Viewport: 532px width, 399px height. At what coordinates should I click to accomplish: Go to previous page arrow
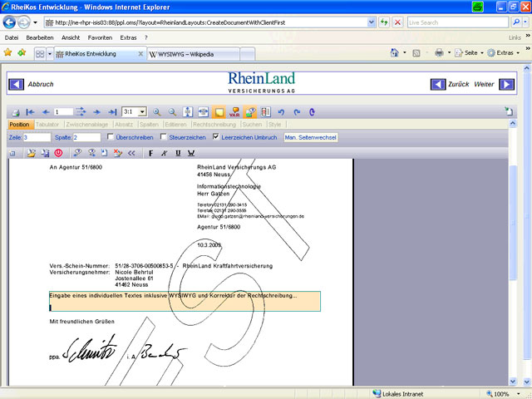[46, 112]
